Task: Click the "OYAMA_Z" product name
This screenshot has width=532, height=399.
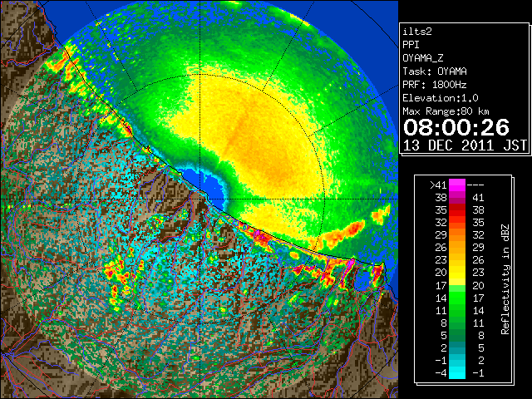Action: pos(423,58)
